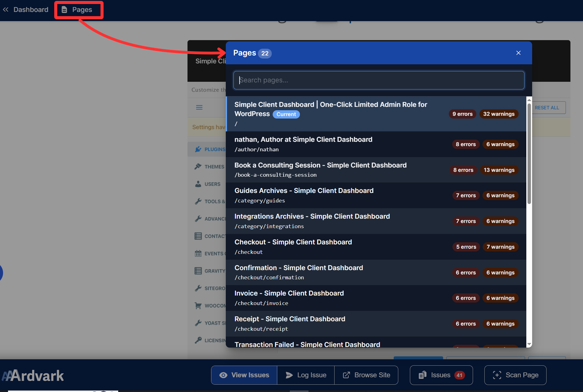Open Invoice page entry
The height and width of the screenshot is (392, 583).
click(376, 298)
